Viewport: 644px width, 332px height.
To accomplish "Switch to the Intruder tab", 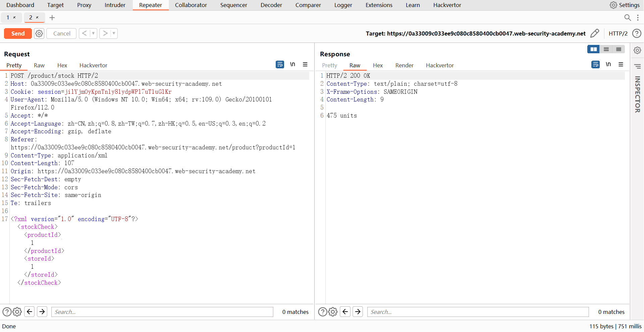I will pos(115,5).
